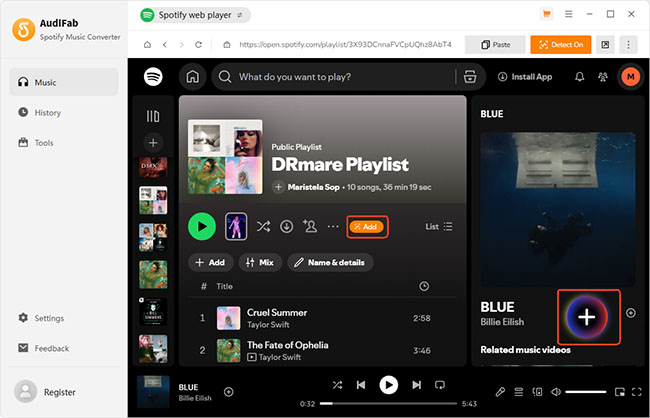Open more options for DRmare Playlist
Image resolution: width=650 pixels, height=418 pixels.
pyautogui.click(x=333, y=226)
